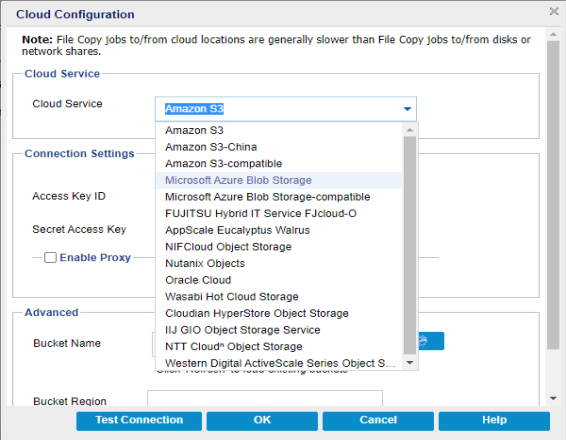Select Amazon S3 from the list

(279, 130)
